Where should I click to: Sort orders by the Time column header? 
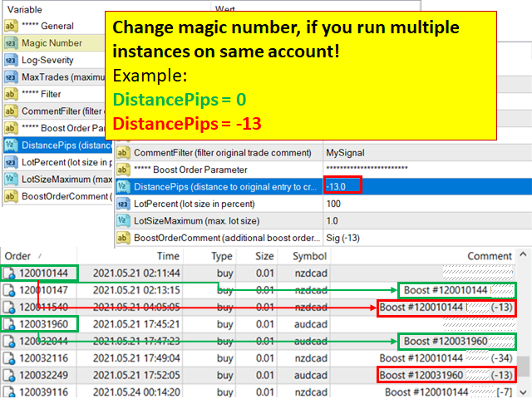168,256
